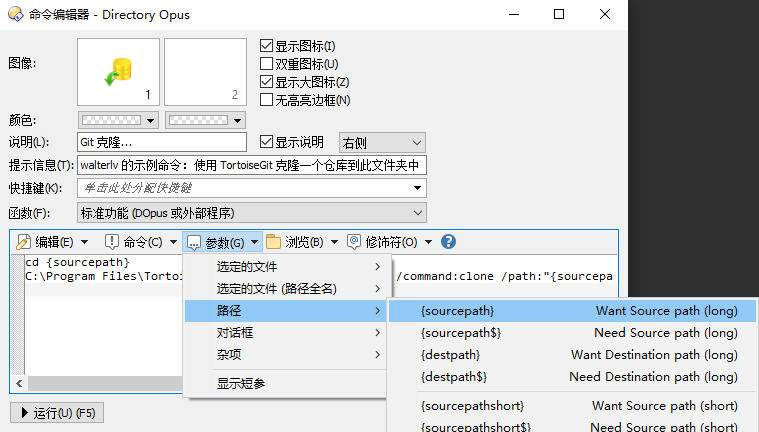Select the empty image slot 2
Image resolution: width=759 pixels, height=432 pixels.
coord(205,72)
